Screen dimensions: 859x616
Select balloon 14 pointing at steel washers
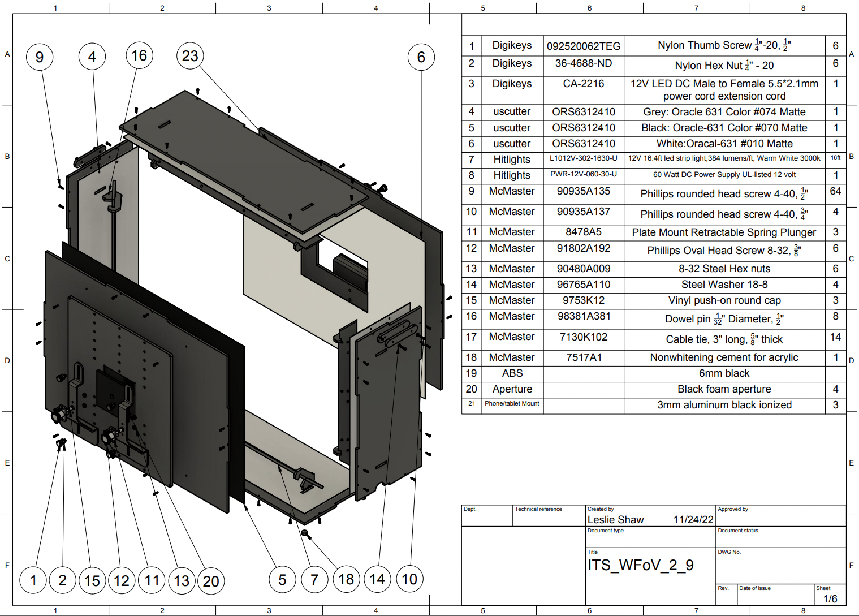coord(377,579)
